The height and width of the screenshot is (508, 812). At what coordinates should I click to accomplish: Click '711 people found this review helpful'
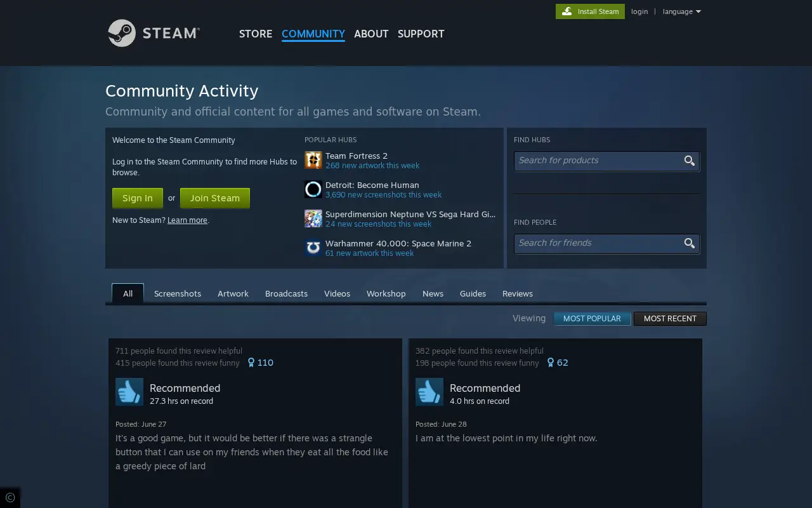point(179,351)
